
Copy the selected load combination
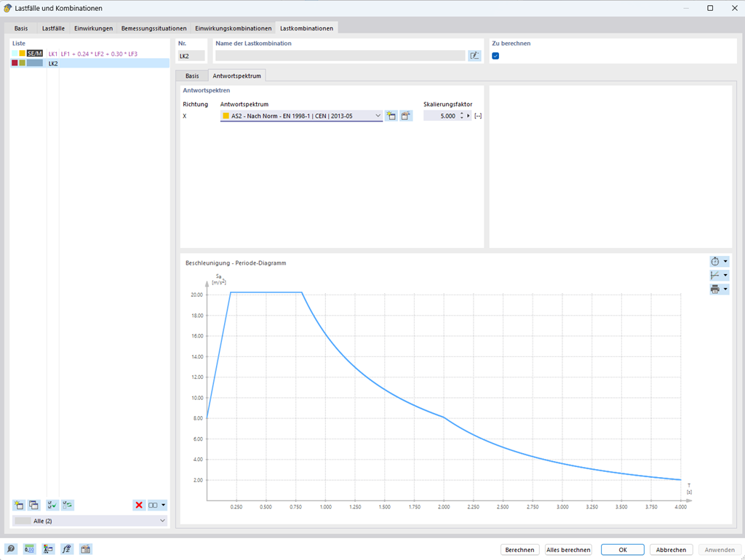33,505
